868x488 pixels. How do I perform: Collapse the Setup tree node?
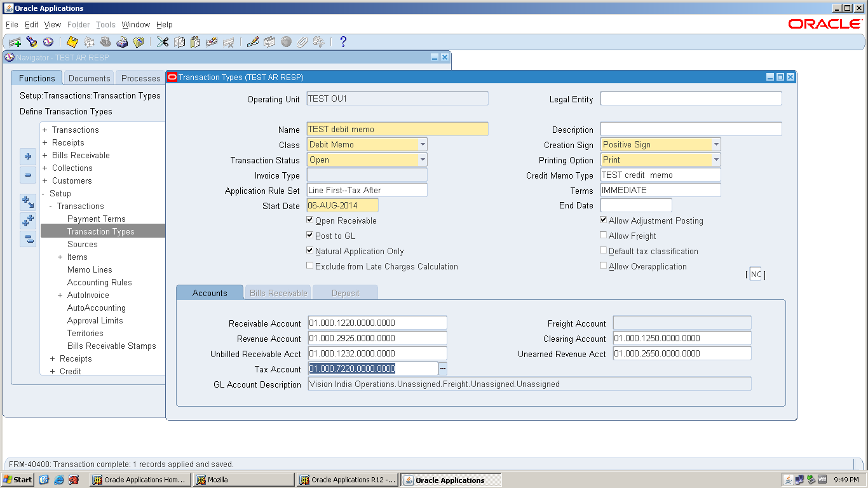click(43, 193)
